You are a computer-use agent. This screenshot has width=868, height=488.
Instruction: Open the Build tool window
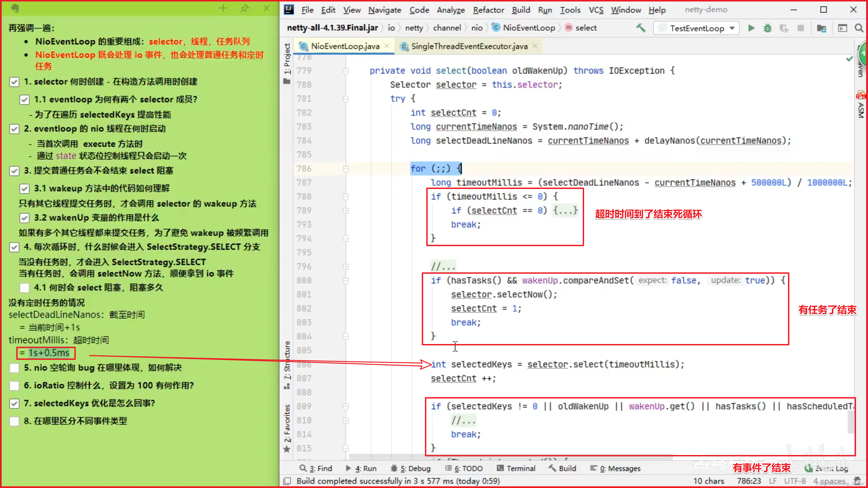point(562,468)
